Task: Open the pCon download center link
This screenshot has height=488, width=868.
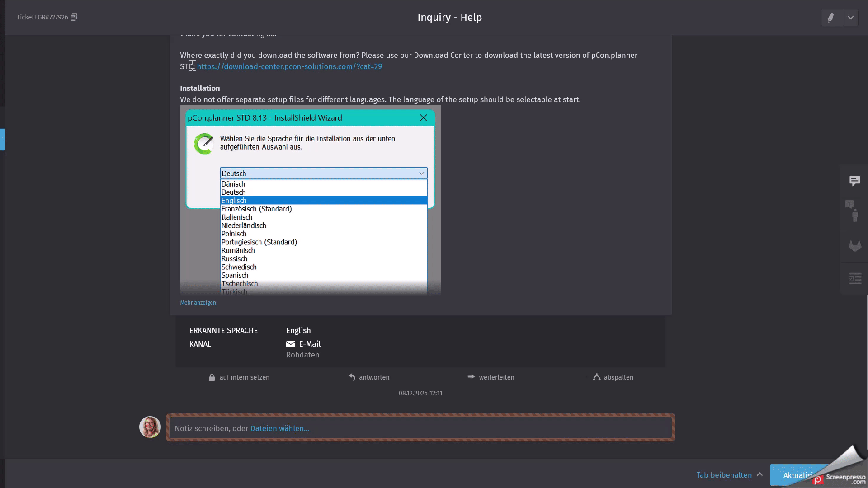Action: 289,66
